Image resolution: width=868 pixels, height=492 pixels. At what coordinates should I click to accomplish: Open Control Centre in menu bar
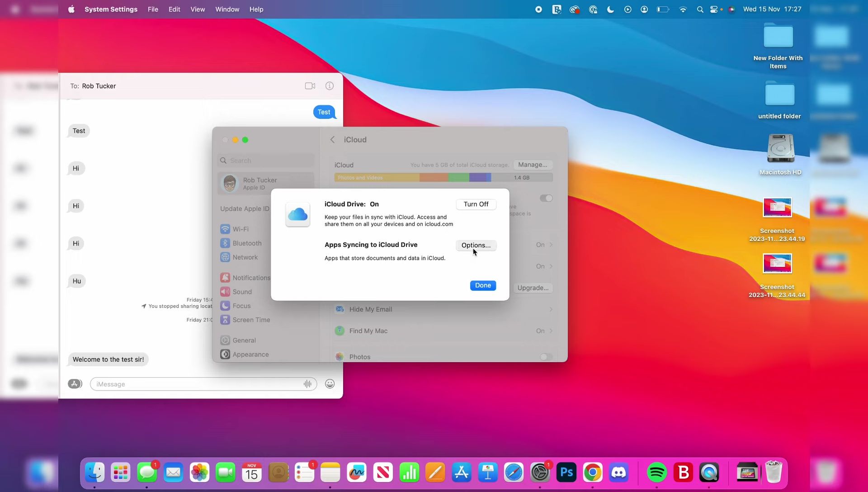pyautogui.click(x=714, y=9)
